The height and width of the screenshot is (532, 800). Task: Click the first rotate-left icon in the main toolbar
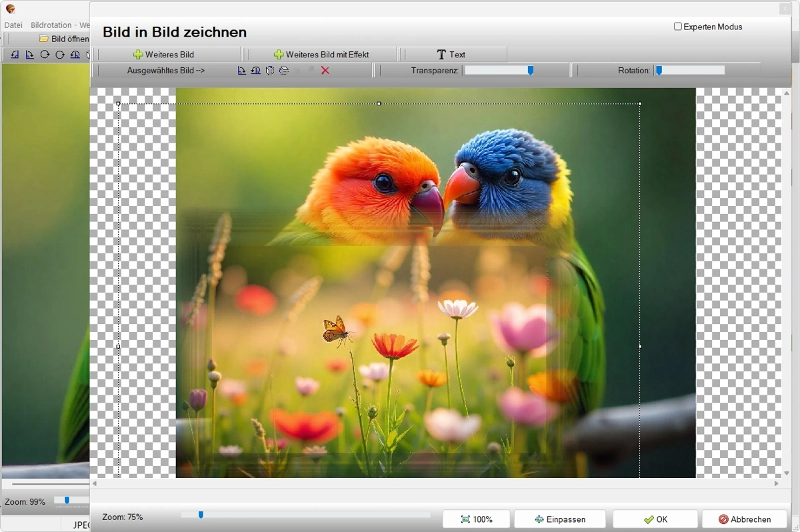[15, 55]
